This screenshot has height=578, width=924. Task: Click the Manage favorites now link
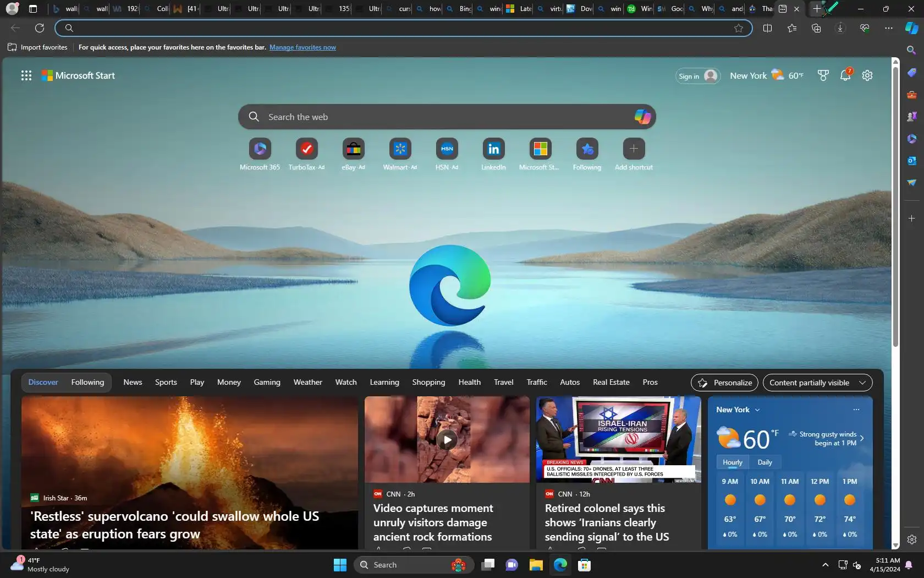tap(302, 47)
